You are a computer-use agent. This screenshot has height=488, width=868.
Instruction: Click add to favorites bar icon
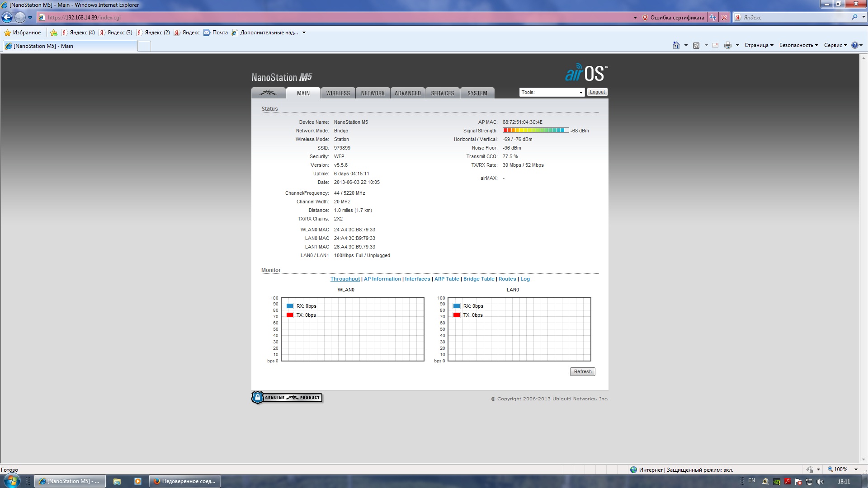pyautogui.click(x=54, y=33)
